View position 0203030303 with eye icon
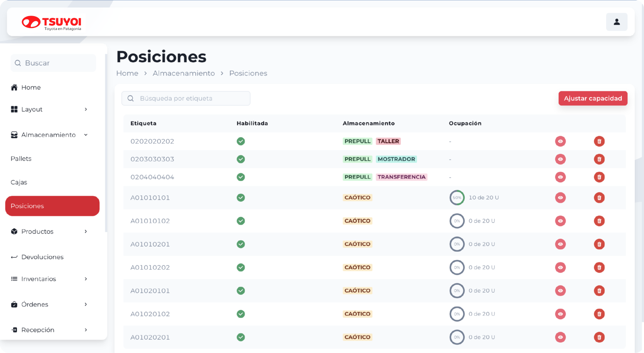Image resolution: width=644 pixels, height=353 pixels. (560, 159)
